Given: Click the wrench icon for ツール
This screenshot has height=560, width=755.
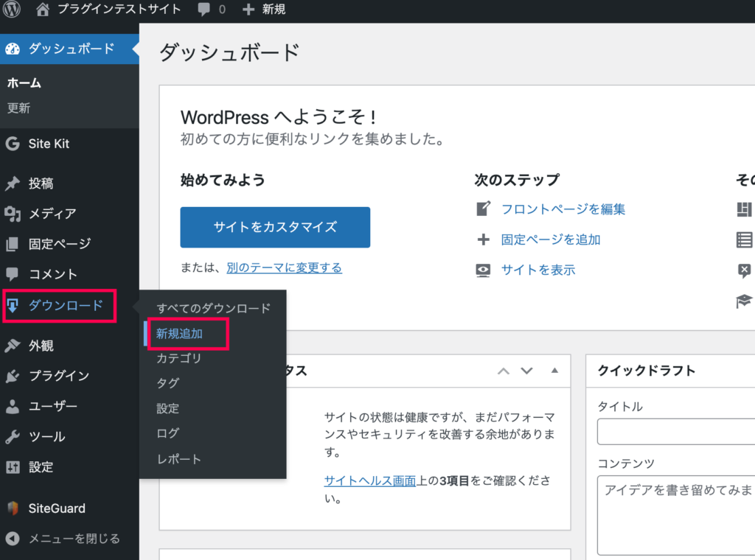Looking at the screenshot, I should (13, 437).
